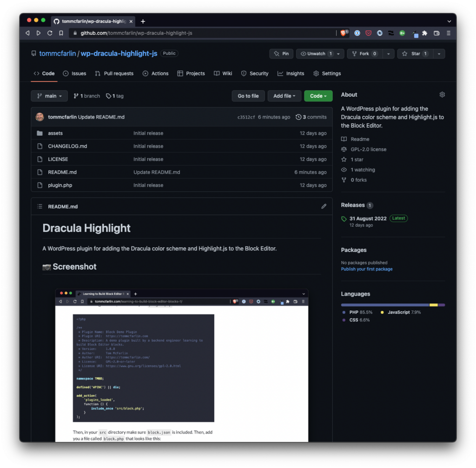Click the wp-dracula-highlight-js repository name link
Viewport: 476px width, 468px height.
[x=119, y=53]
